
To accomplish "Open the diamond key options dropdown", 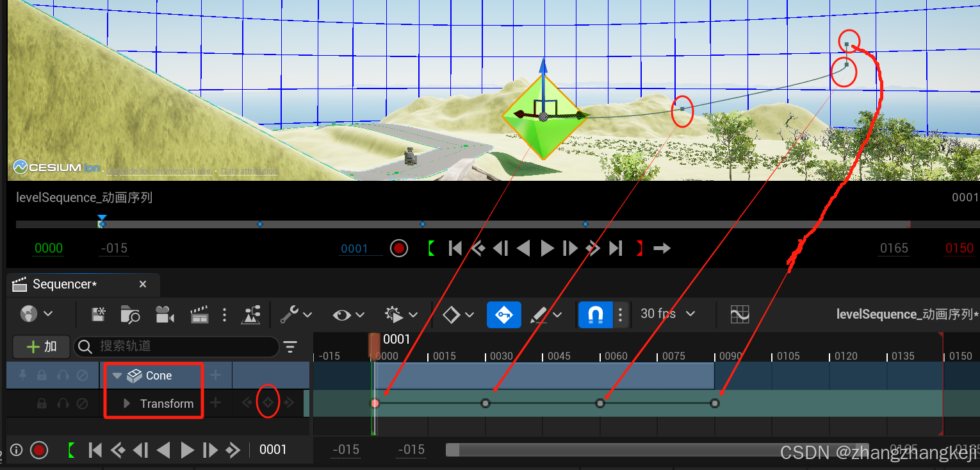I will tap(459, 314).
